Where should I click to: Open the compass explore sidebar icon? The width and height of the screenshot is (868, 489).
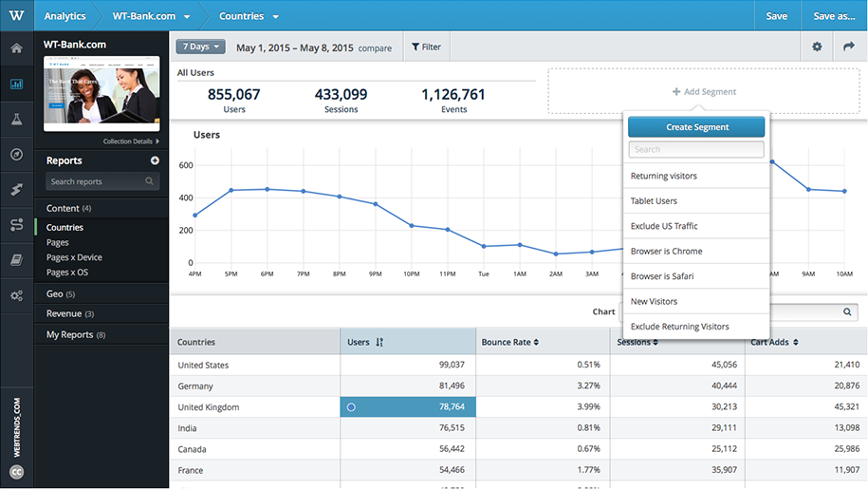(17, 154)
